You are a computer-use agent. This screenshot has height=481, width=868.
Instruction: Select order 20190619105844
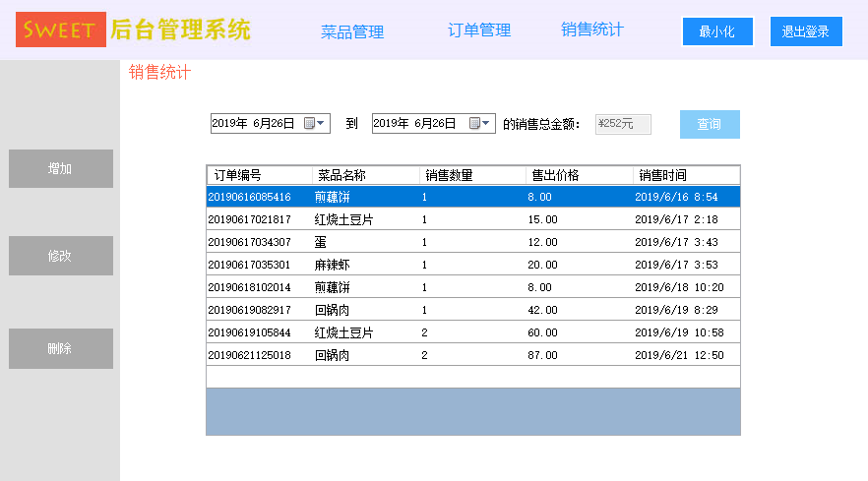pos(473,332)
